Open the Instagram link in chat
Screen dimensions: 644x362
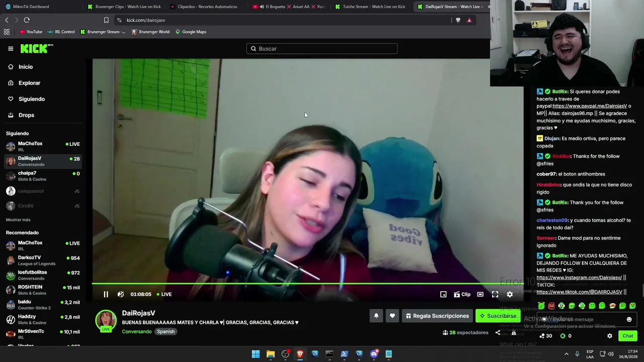[x=579, y=278]
